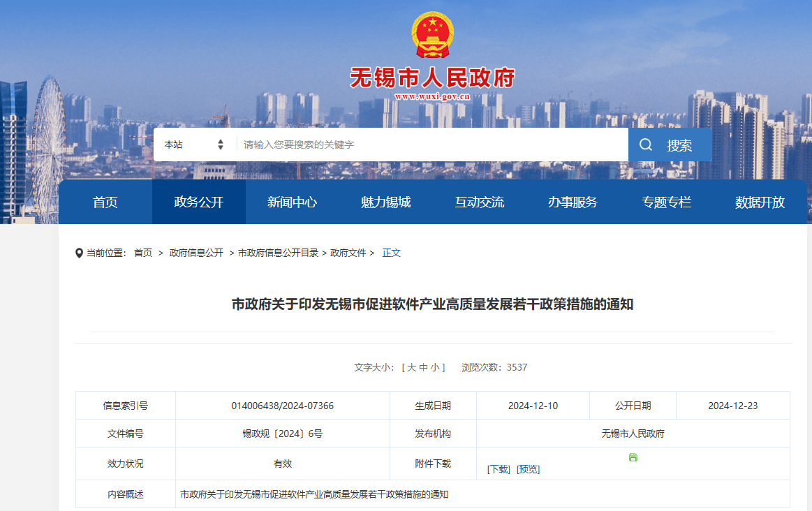
Task: Select 政务公开 in the navigation bar
Action: (198, 202)
